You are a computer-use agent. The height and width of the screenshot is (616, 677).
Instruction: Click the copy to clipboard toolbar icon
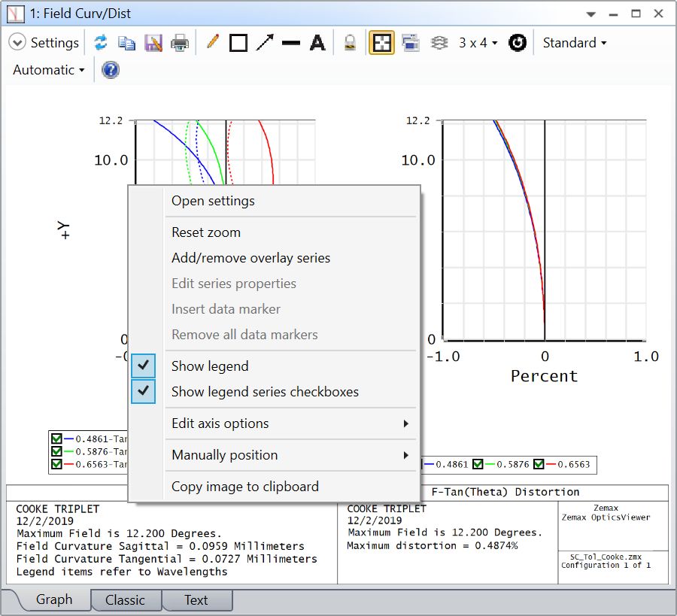pyautogui.click(x=127, y=43)
